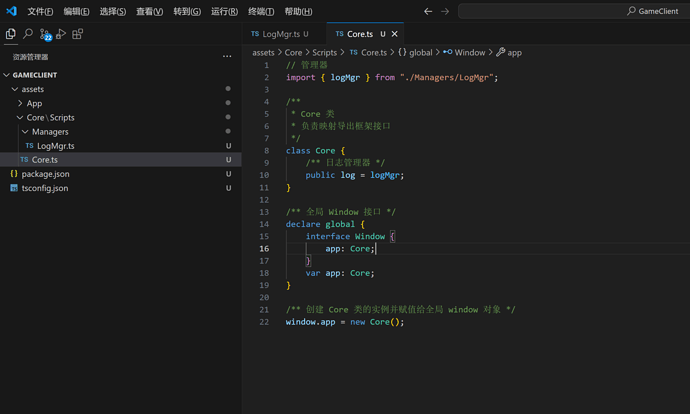Open the 文件(F) menu
The image size is (690, 414).
tap(40, 11)
